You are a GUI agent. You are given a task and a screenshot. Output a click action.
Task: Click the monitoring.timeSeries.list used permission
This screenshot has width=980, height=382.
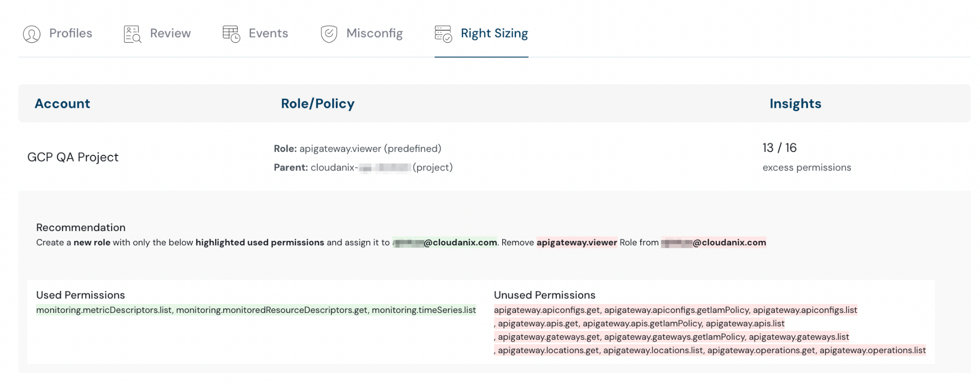tap(424, 310)
